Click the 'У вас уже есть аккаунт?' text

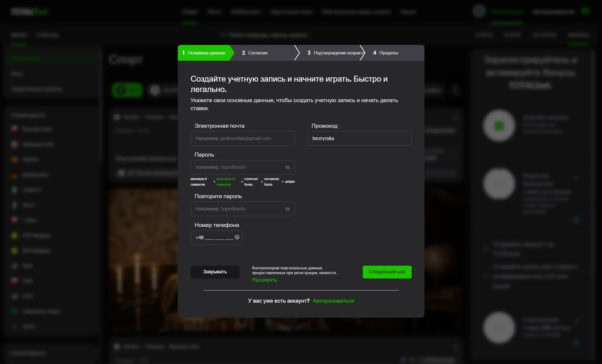click(x=279, y=301)
